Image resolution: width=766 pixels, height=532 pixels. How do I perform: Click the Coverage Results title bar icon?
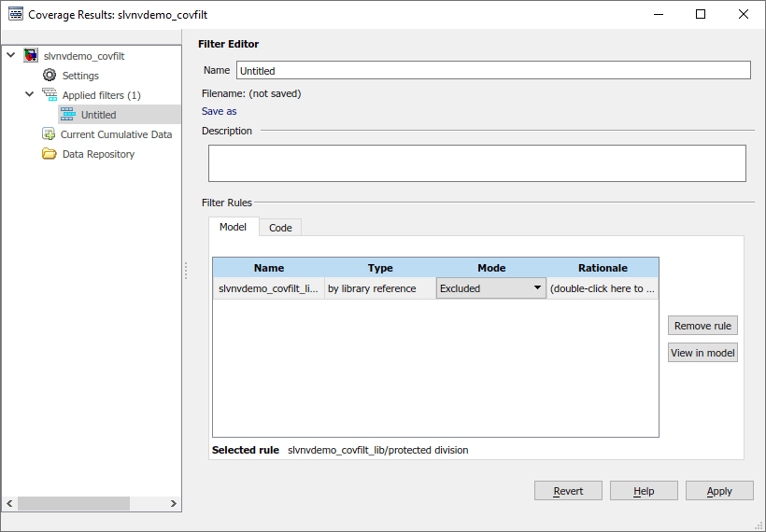[x=16, y=14]
